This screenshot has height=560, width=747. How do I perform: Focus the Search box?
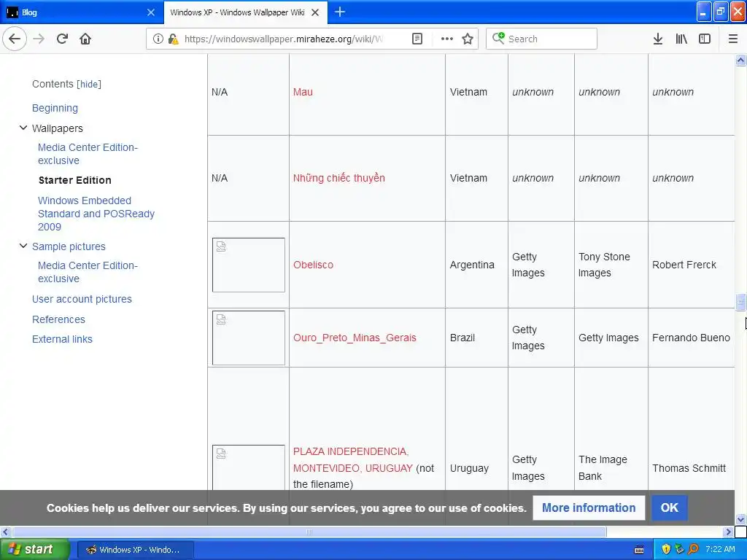542,39
